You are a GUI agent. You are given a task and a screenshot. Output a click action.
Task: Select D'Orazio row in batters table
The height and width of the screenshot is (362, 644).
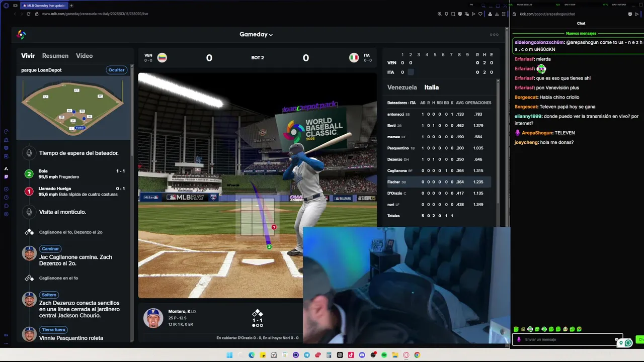pos(439,193)
